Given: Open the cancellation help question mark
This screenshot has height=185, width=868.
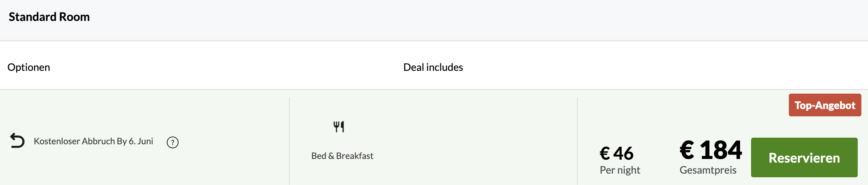Looking at the screenshot, I should 173,142.
